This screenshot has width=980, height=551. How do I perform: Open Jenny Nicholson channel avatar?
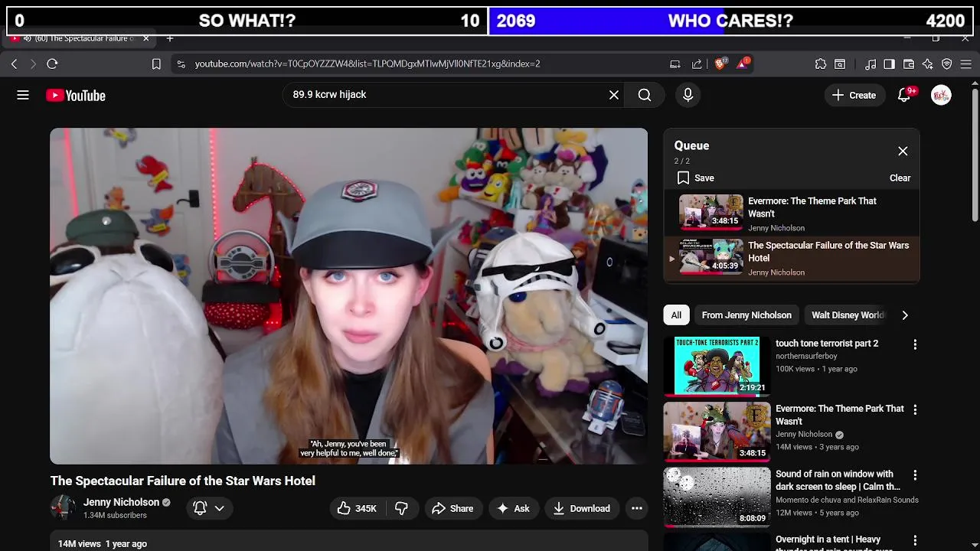point(63,507)
